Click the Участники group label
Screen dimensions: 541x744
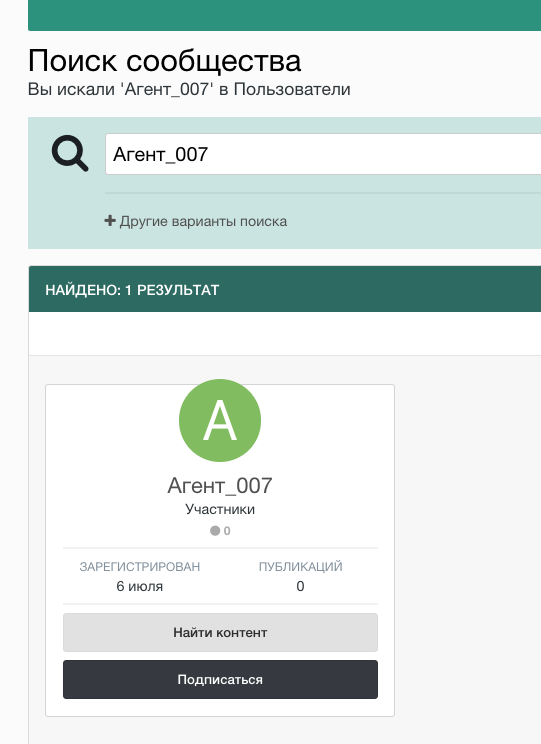pos(220,509)
